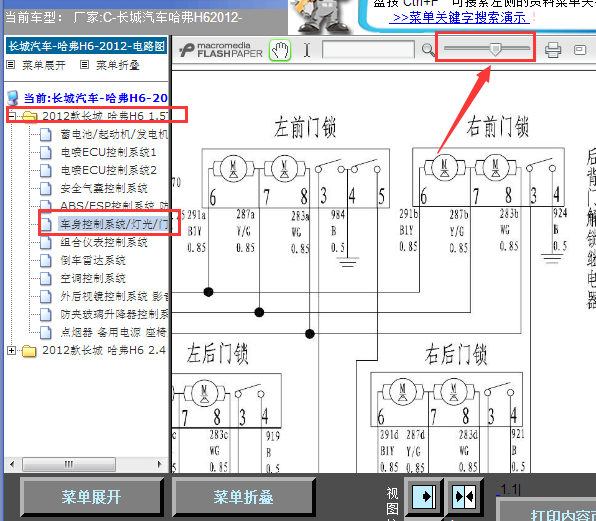Click the fit-page view icon

pos(464,496)
